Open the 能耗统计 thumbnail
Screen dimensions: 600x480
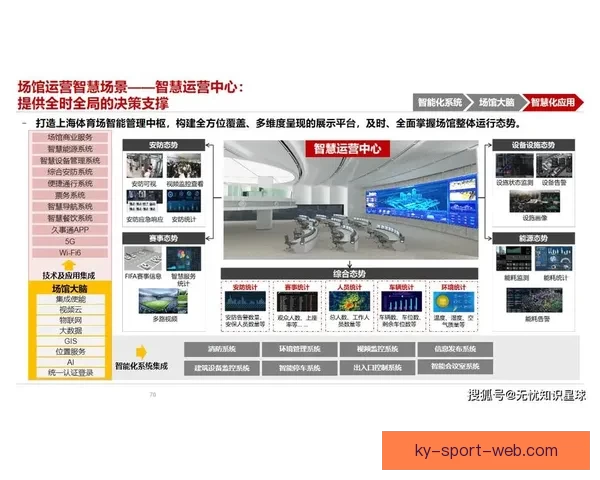click(x=553, y=259)
